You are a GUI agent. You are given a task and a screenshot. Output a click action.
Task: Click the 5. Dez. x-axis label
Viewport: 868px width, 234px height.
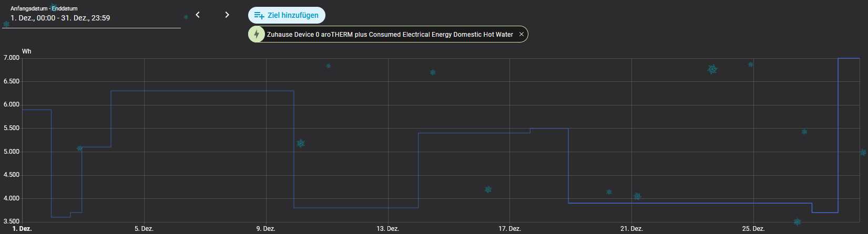coord(144,229)
